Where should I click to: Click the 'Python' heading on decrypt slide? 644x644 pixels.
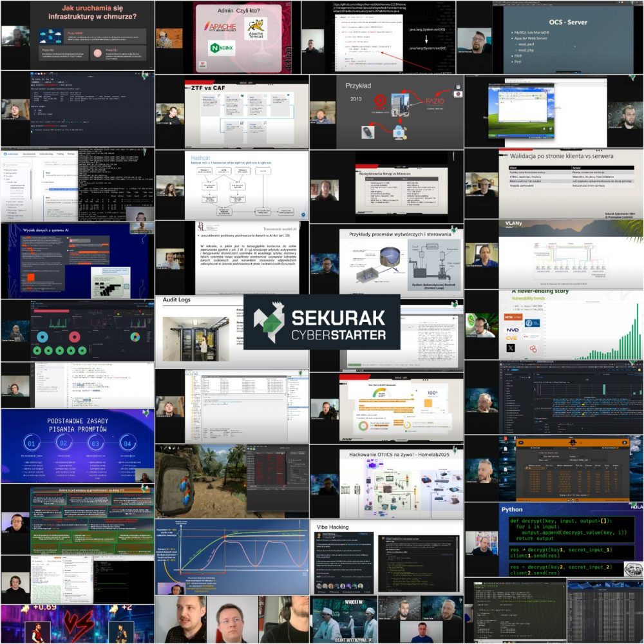tap(512, 509)
